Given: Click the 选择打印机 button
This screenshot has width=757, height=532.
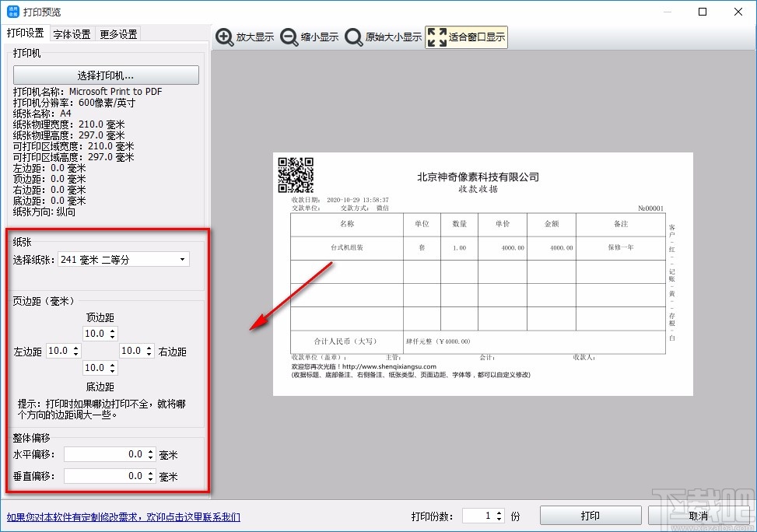Looking at the screenshot, I should coord(105,75).
